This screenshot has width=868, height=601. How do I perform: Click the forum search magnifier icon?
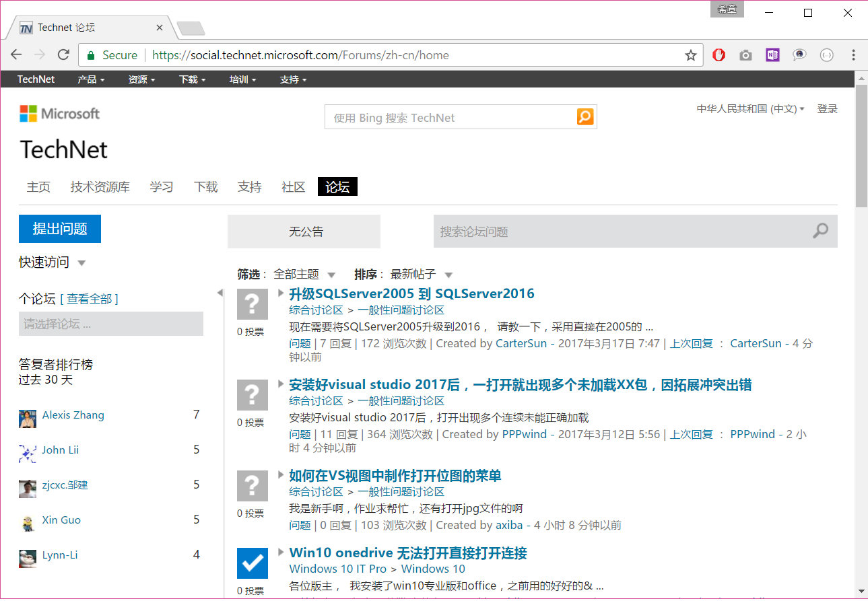tap(820, 232)
